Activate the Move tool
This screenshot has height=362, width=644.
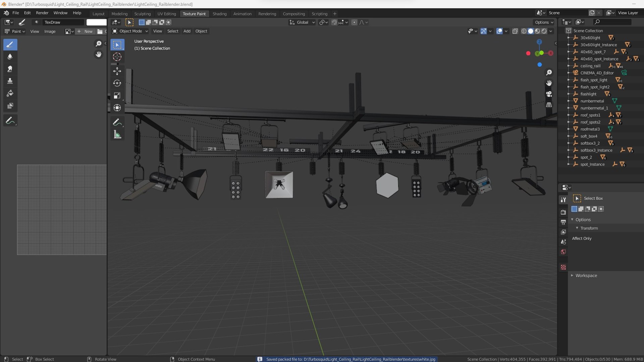pyautogui.click(x=117, y=71)
